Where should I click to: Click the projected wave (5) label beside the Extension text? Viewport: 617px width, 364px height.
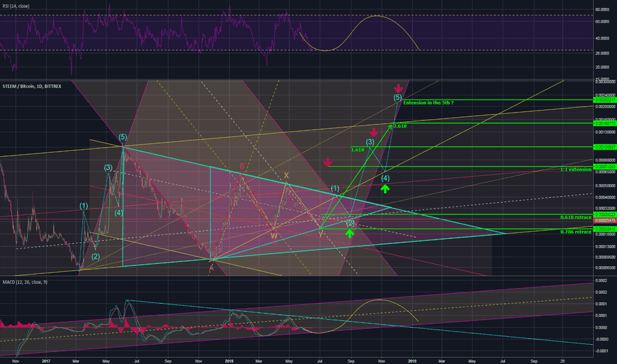click(397, 97)
